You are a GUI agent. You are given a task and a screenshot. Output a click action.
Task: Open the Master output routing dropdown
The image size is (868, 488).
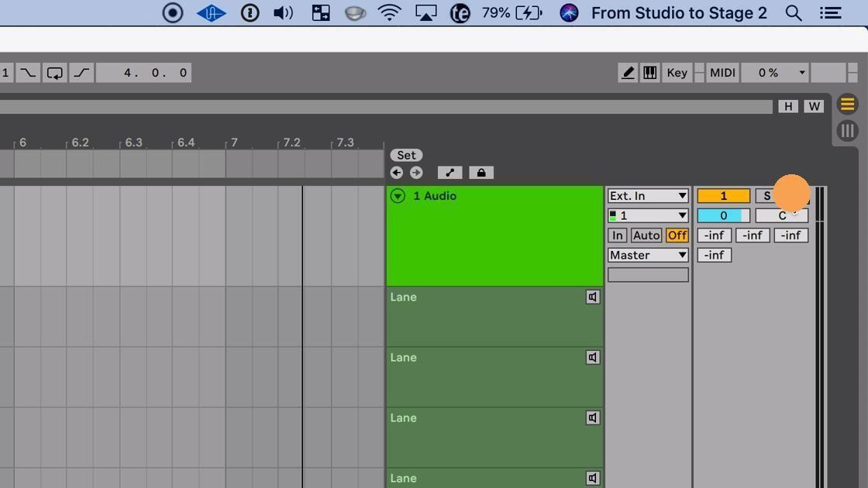pos(647,255)
